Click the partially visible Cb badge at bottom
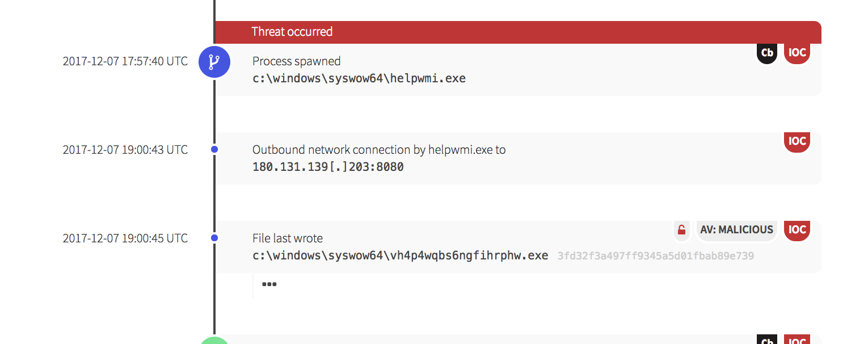Screen dimensions: 868x344 (x=767, y=340)
